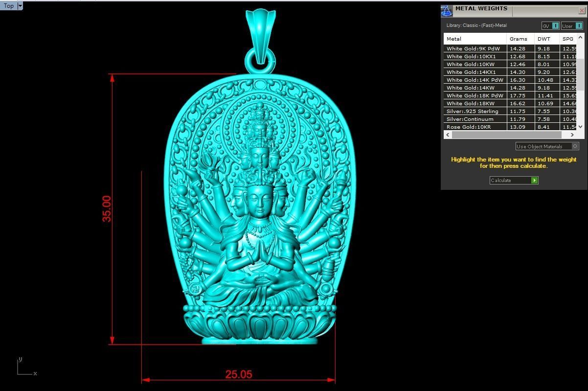Click the metal list scroll down arrow
Screen dimensions: 588x391
coord(581,126)
